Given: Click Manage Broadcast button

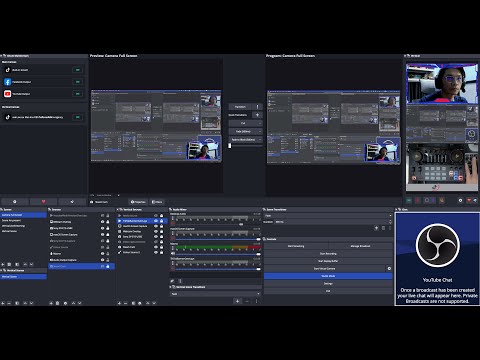Looking at the screenshot, I should tap(360, 246).
